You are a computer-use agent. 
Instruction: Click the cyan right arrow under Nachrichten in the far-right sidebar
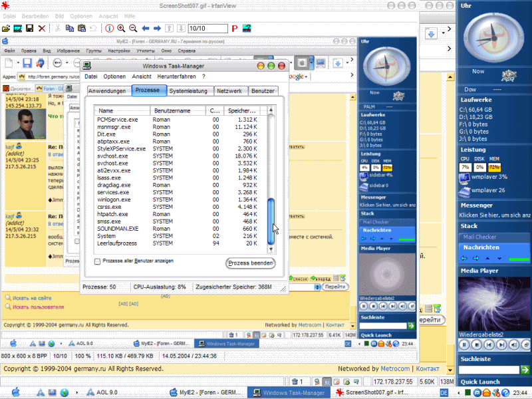[475, 259]
